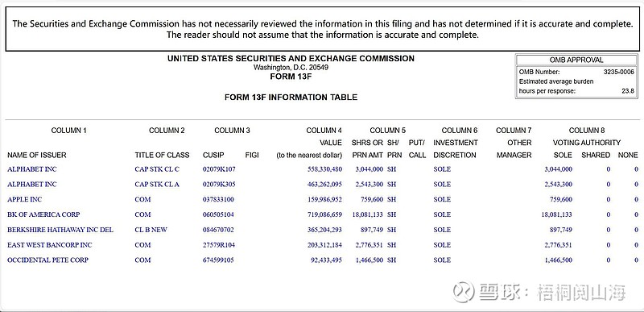Click the CUSIP column header
The image size is (644, 312).
(213, 156)
